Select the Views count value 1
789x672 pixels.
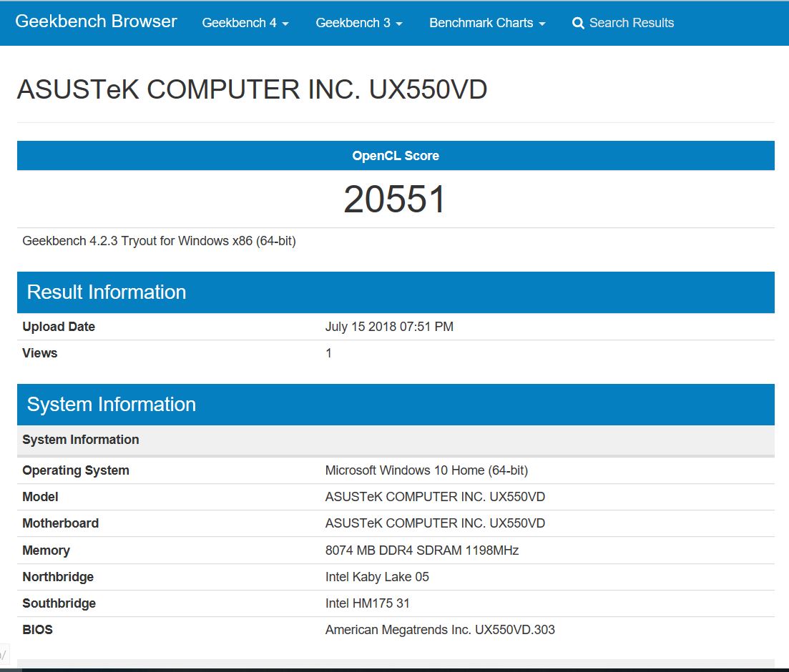pyautogui.click(x=328, y=353)
